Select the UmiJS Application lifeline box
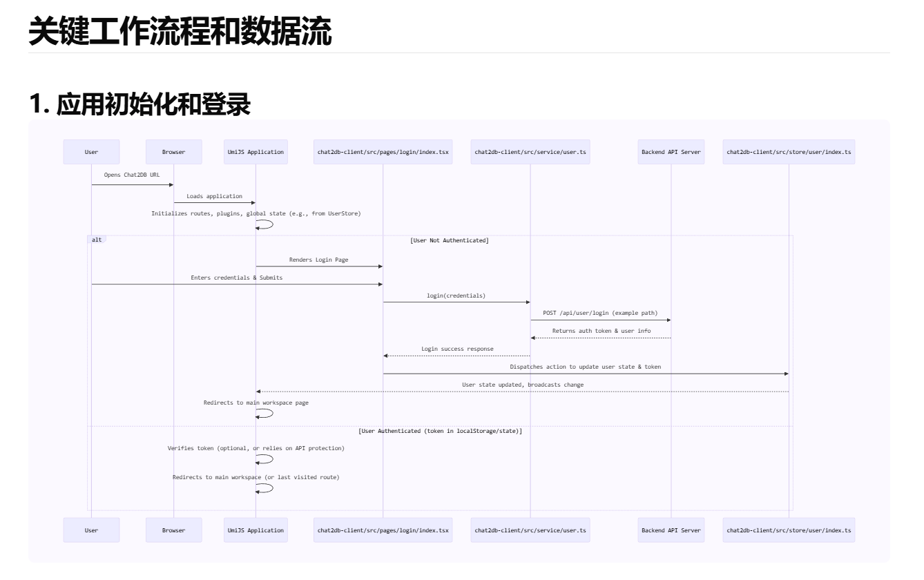This screenshot has height=580, width=924. click(256, 151)
